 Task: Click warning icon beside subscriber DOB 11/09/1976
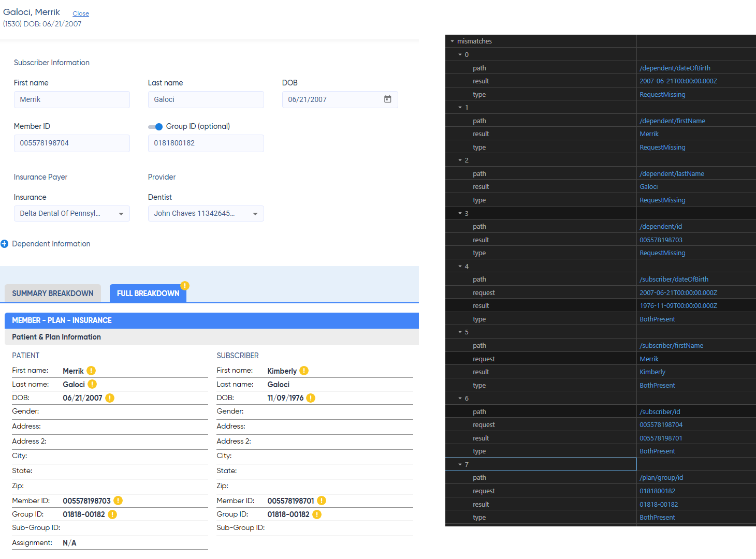point(311,398)
